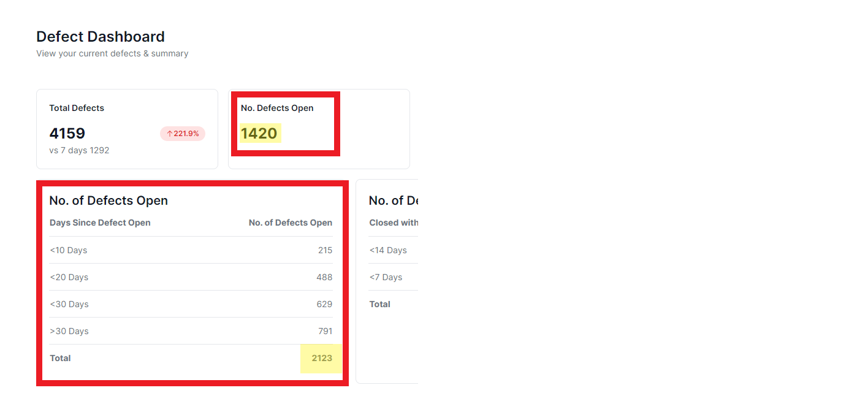Click No. of Defects Open column header
The image size is (868, 412).
291,223
